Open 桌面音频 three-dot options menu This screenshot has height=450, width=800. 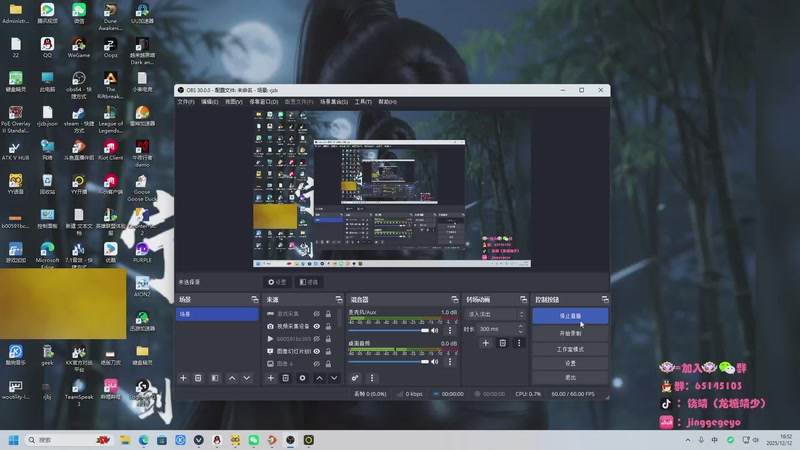(449, 362)
